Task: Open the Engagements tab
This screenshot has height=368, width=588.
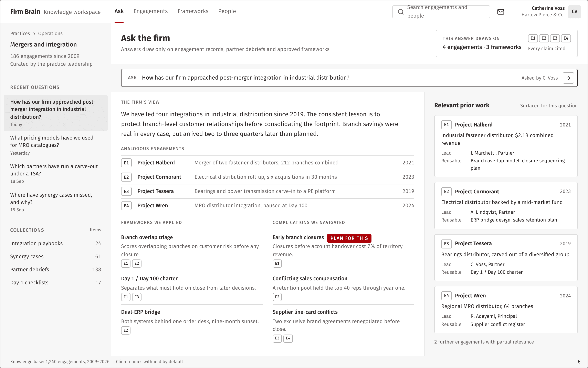Action: pyautogui.click(x=151, y=11)
